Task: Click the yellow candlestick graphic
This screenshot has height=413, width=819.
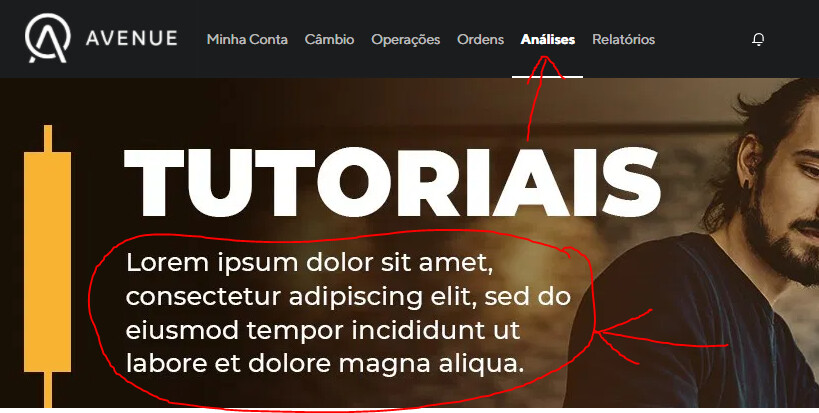Action: point(48,266)
